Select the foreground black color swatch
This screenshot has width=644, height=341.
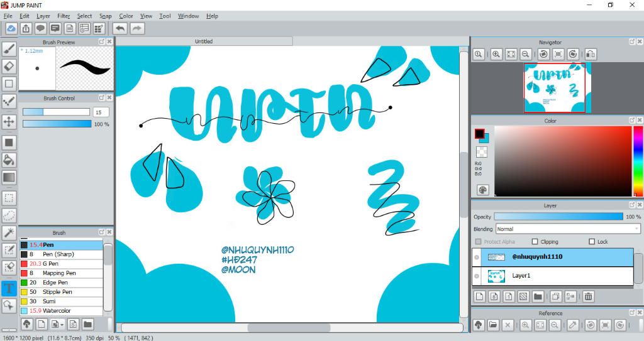click(479, 133)
